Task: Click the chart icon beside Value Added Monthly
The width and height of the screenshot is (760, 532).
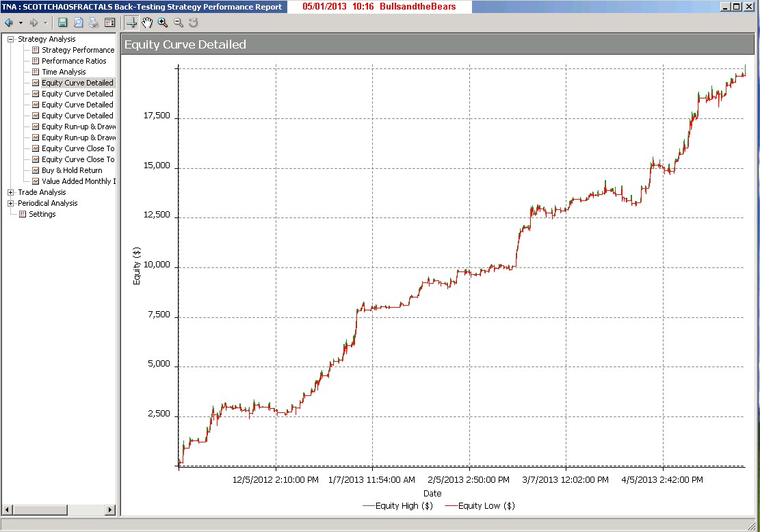Action: point(36,181)
